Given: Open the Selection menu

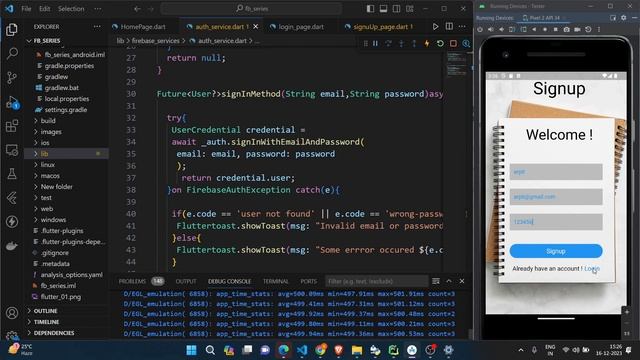Looking at the screenshot, I should [71, 9].
